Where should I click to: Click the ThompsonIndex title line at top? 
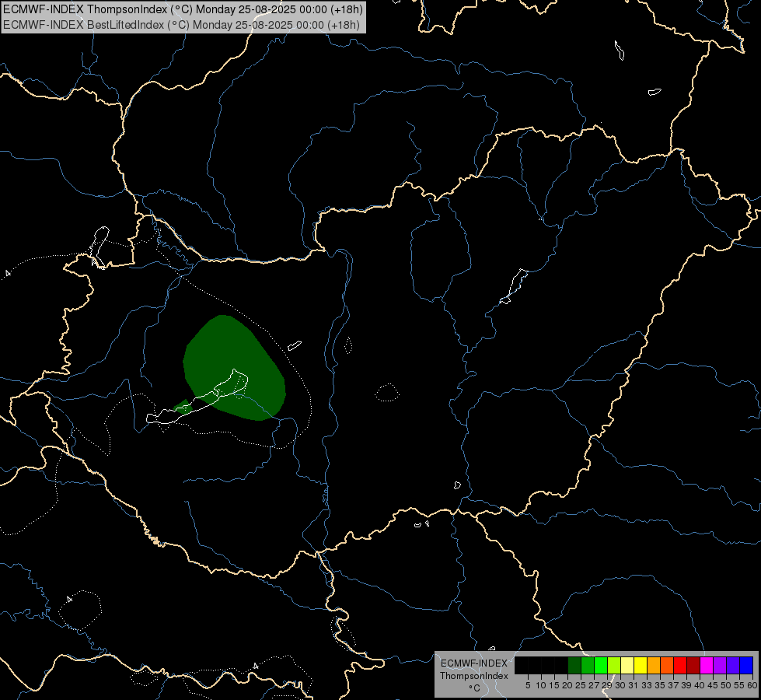[x=183, y=9]
